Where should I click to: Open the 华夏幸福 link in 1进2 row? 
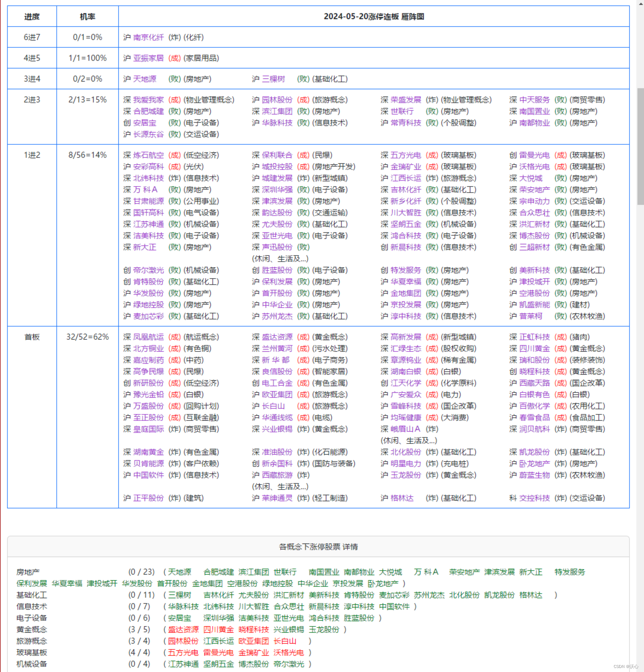click(x=406, y=282)
